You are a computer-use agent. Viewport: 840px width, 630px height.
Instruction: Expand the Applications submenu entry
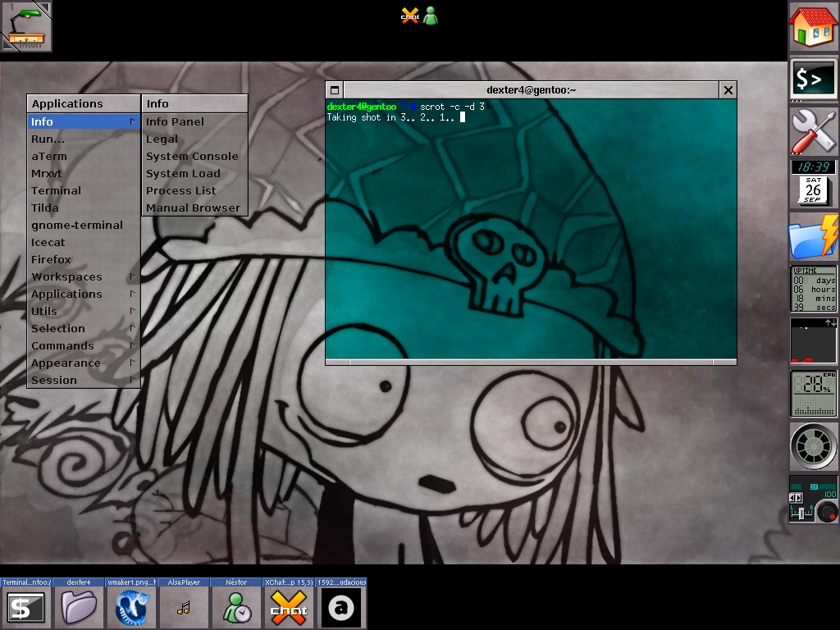click(84, 294)
